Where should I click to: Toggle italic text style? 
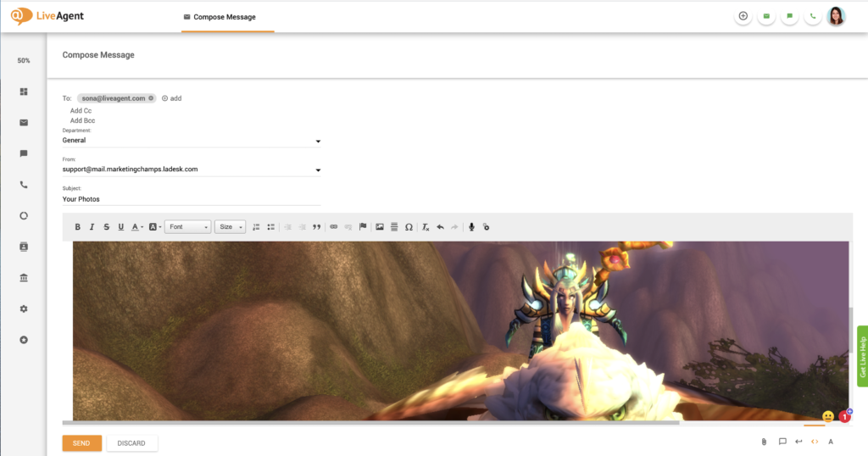92,227
